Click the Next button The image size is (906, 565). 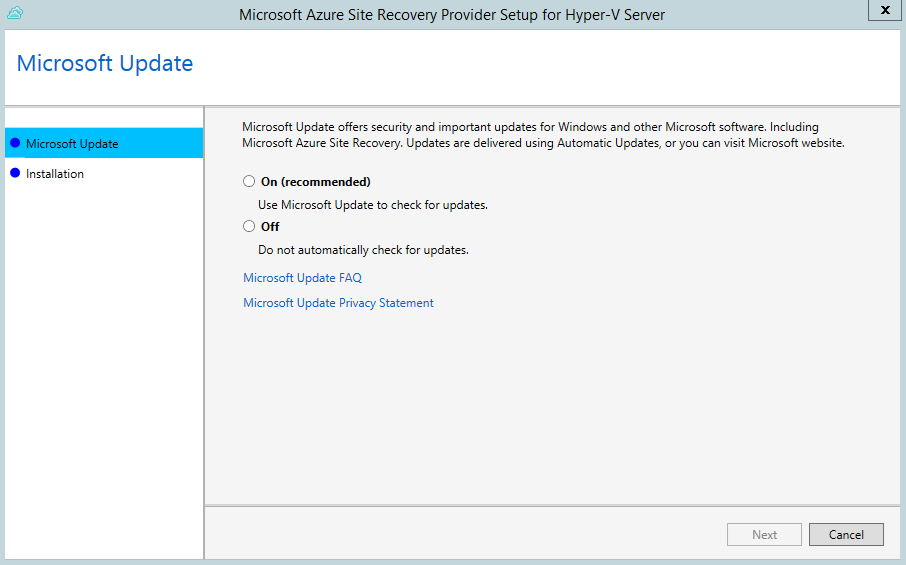(764, 534)
